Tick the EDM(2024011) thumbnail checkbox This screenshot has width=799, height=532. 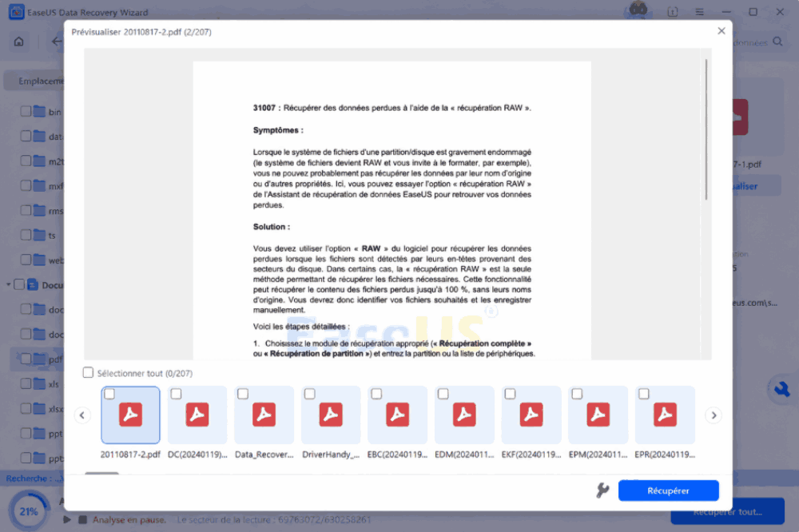point(443,394)
